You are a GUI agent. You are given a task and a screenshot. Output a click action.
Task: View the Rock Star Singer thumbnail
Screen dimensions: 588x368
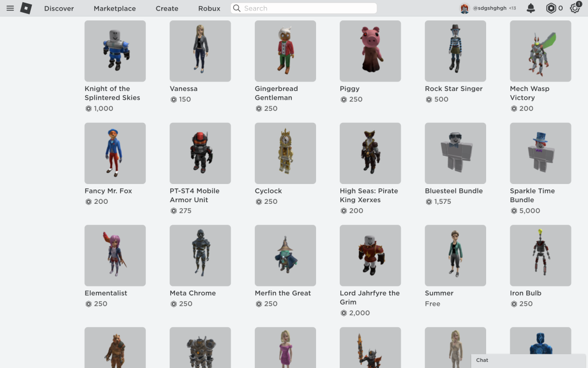[x=456, y=51]
